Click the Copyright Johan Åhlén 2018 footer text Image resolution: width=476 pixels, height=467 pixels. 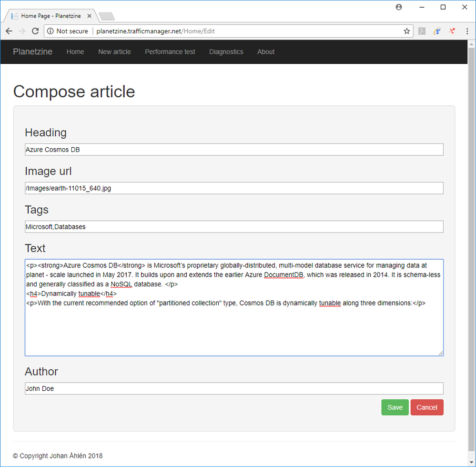(x=58, y=456)
